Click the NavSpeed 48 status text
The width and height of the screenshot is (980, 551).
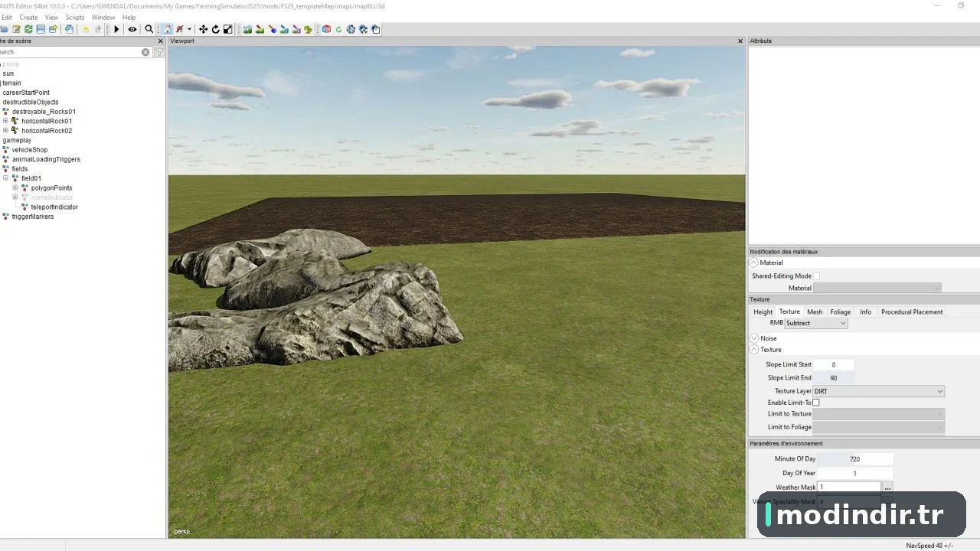[929, 546]
